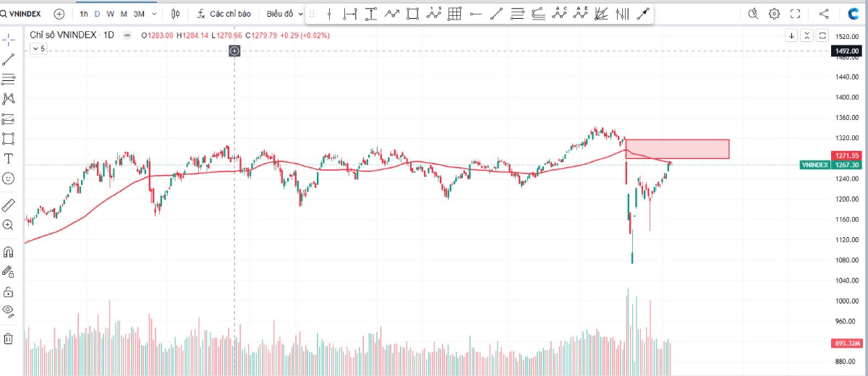Select the ruler measure tool in left sidebar
Image resolution: width=868 pixels, height=376 pixels.
coord(9,205)
